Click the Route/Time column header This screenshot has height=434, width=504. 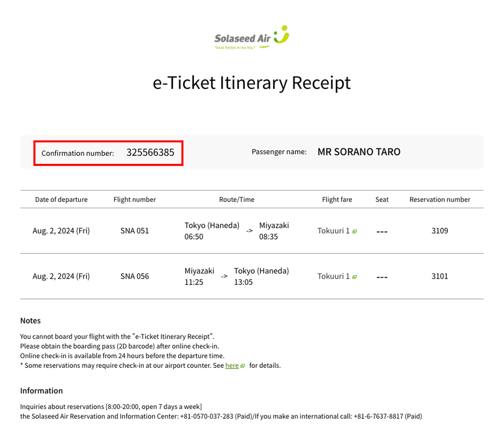coord(237,200)
